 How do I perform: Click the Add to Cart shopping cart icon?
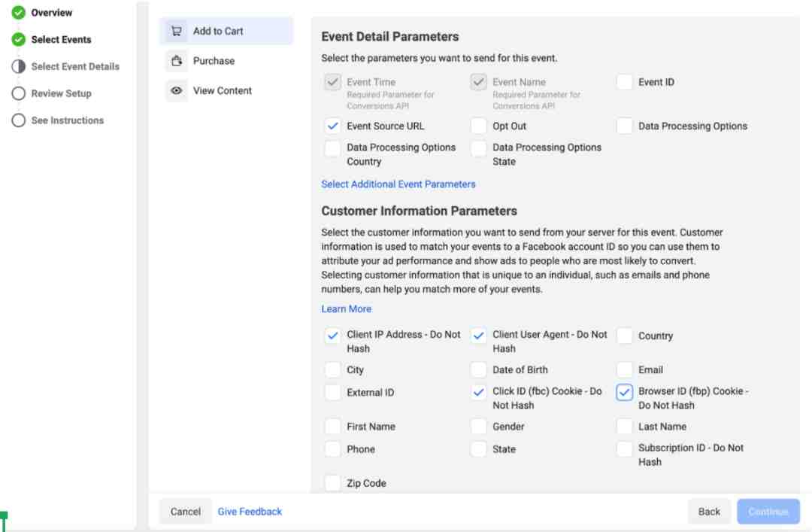176,31
